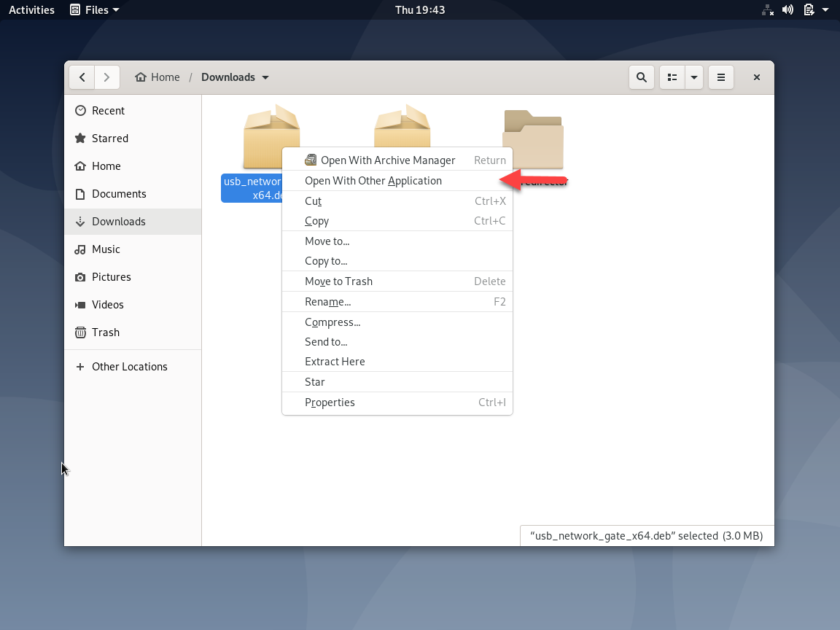Click the search magnifier icon in toolbar

pos(641,77)
